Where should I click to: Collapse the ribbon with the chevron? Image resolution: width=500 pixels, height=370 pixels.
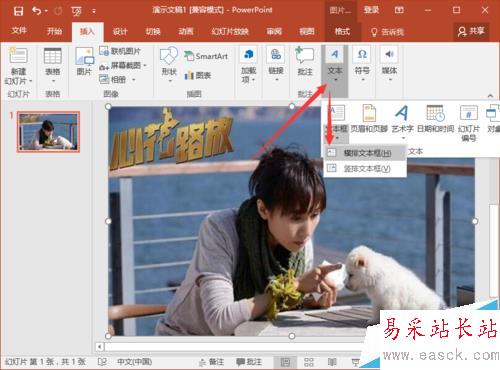tap(490, 96)
